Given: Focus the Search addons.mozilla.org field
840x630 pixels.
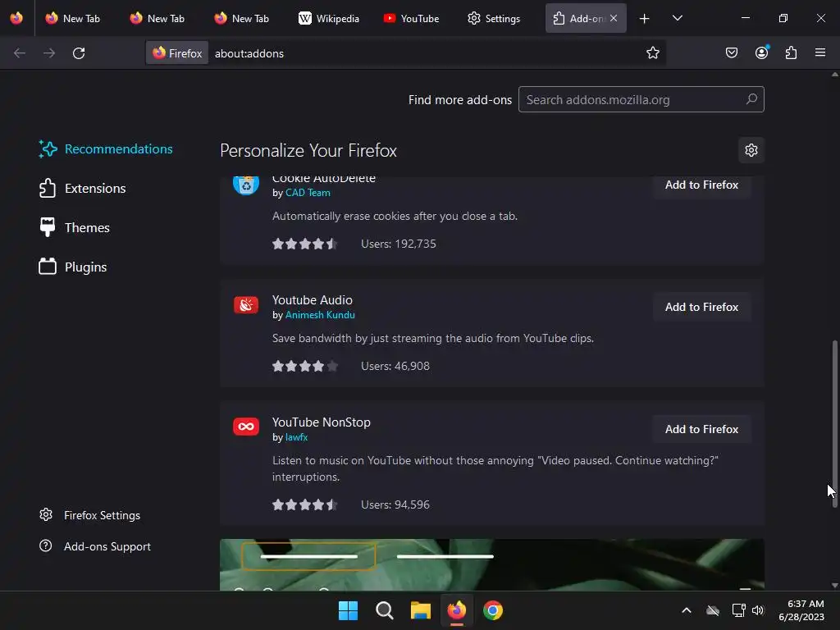Looking at the screenshot, I should (x=641, y=99).
